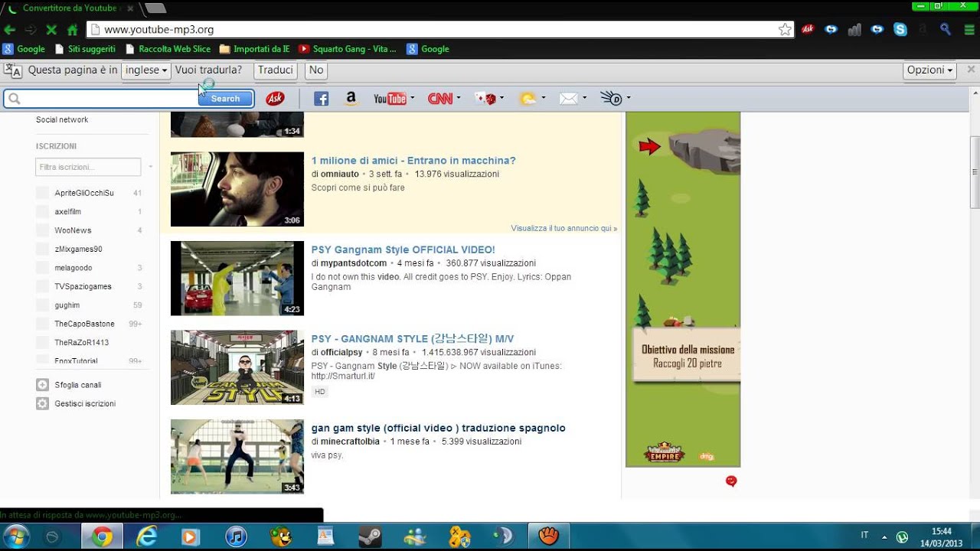Image resolution: width=980 pixels, height=551 pixels.
Task: Click the No button in translate bar
Action: (x=316, y=70)
